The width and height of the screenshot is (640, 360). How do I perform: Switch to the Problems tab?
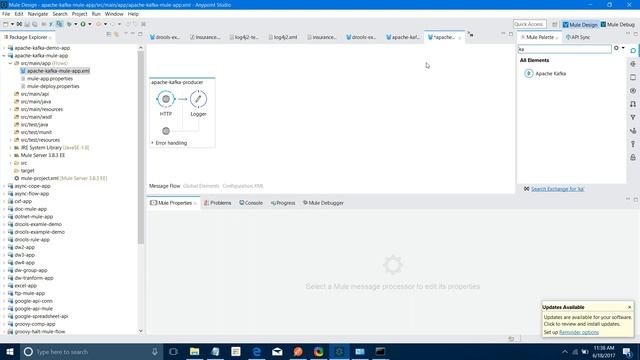(218, 203)
